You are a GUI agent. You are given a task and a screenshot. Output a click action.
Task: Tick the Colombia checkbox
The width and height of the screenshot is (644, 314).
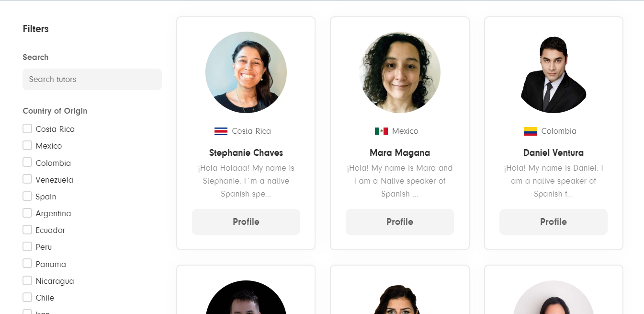coord(27,163)
